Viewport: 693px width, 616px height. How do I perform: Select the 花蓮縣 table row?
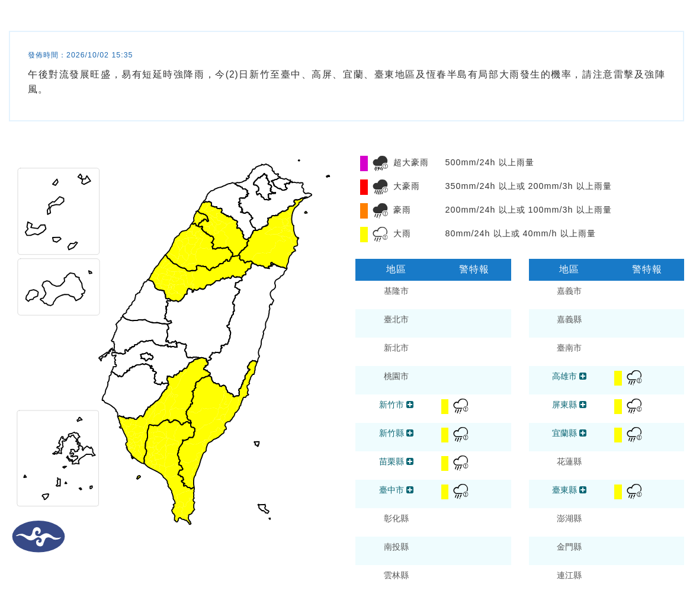tap(607, 466)
